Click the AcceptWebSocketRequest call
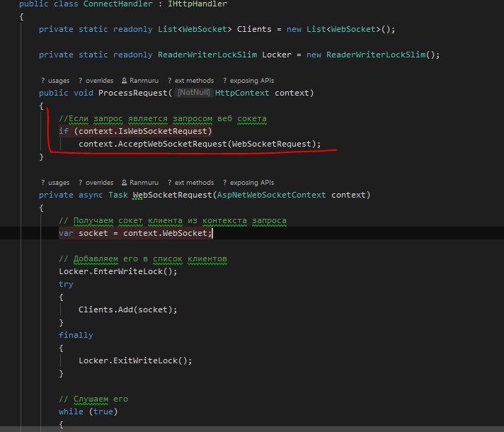 (x=172, y=144)
